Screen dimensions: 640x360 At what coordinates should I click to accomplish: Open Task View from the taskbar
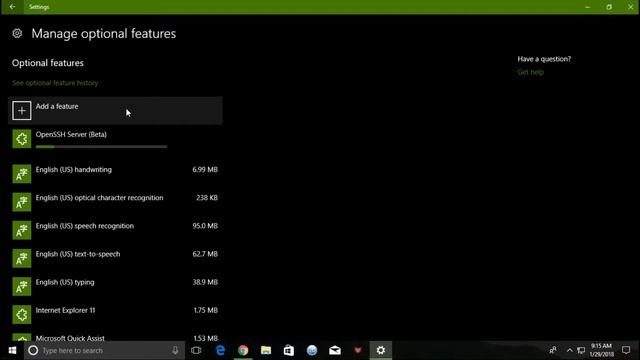[x=196, y=350]
